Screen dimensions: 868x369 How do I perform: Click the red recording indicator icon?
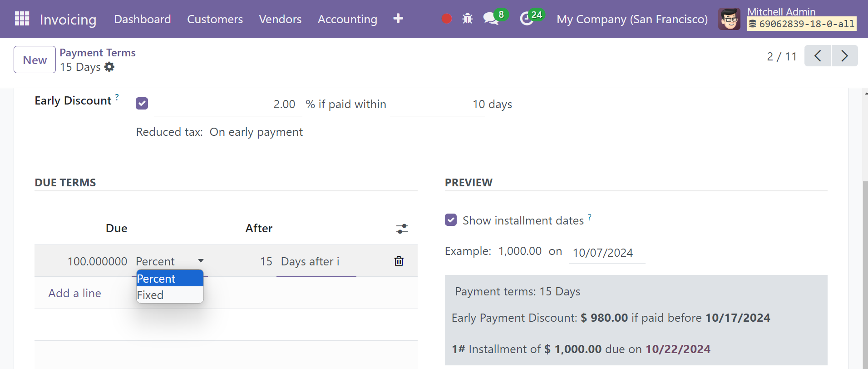447,19
